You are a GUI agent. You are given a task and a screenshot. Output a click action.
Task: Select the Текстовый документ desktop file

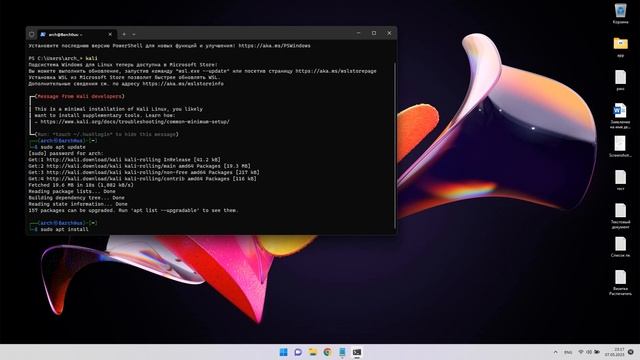[x=620, y=216]
